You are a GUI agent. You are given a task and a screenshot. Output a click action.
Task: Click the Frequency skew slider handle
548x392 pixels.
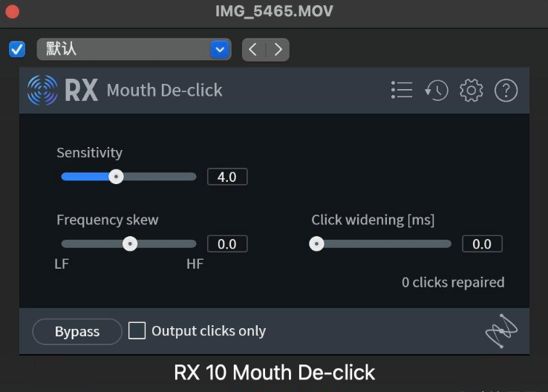[x=130, y=244]
